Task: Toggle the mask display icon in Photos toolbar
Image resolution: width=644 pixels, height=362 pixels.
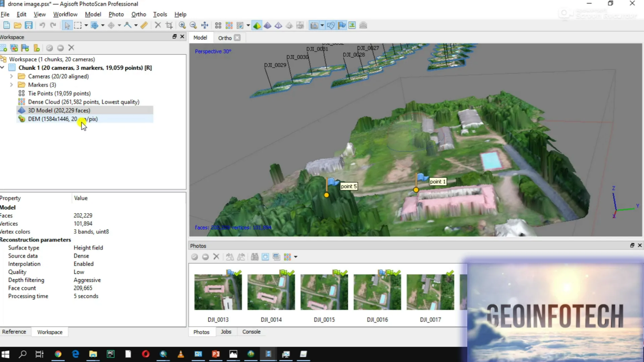Action: (x=265, y=257)
